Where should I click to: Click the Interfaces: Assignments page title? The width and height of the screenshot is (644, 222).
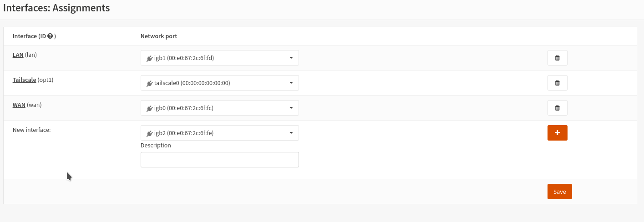[56, 8]
